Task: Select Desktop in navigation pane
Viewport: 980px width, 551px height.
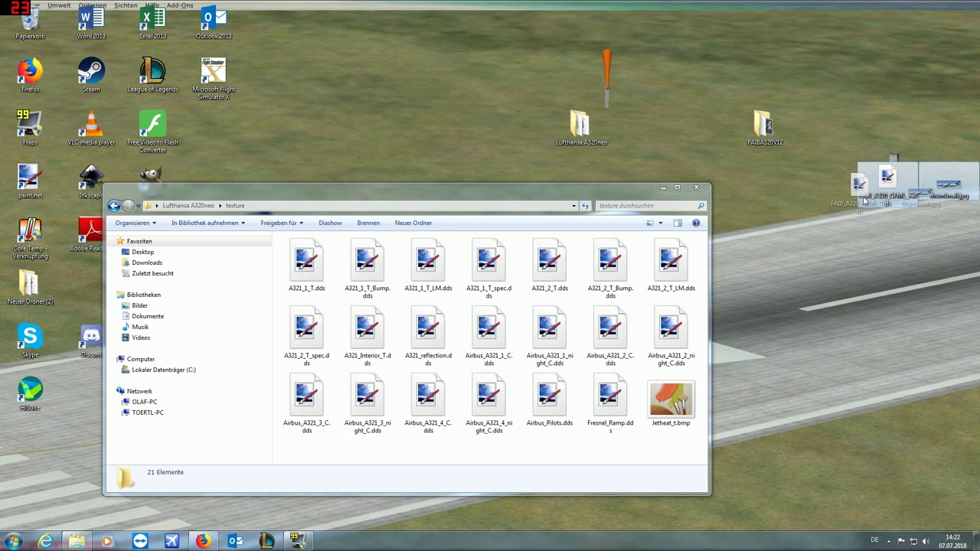Action: point(142,252)
